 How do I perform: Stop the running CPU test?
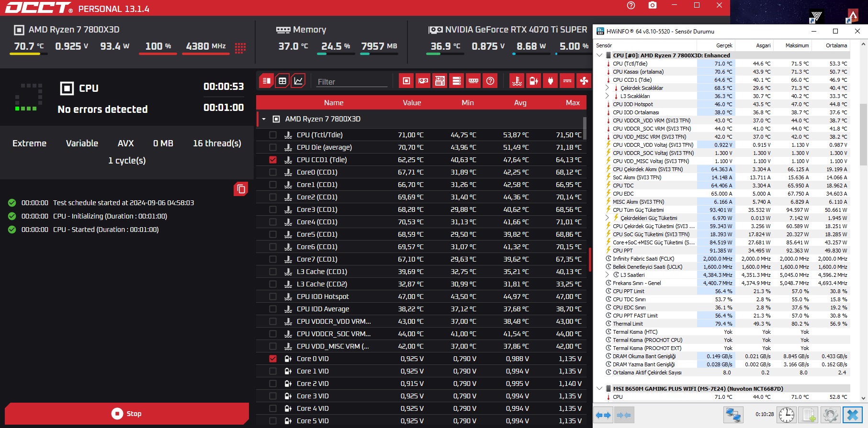coord(127,414)
